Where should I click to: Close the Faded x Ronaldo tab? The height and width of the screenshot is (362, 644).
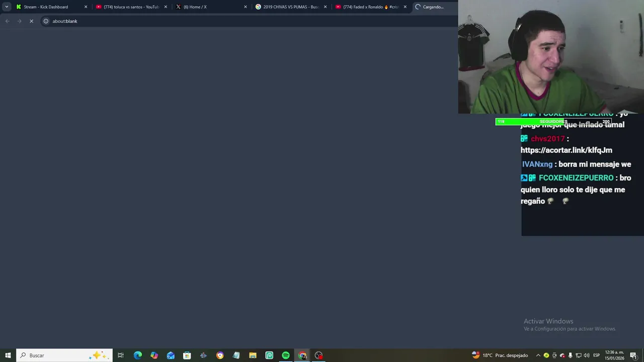[x=405, y=7]
